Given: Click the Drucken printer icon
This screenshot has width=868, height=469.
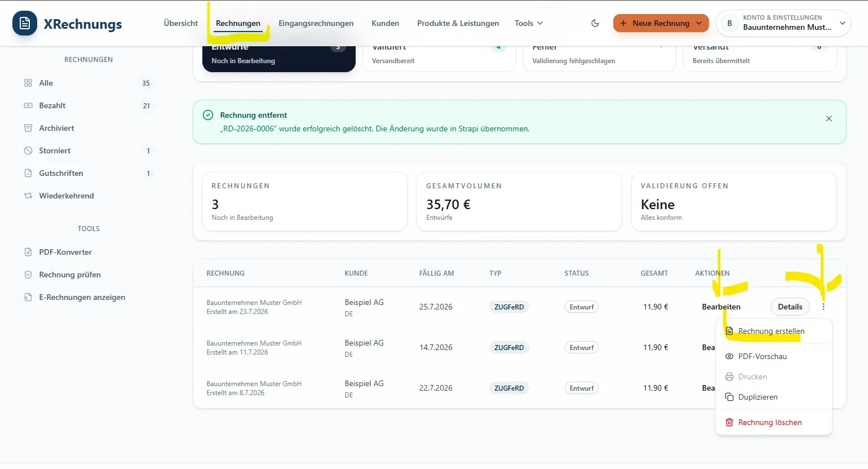Looking at the screenshot, I should 729,377.
